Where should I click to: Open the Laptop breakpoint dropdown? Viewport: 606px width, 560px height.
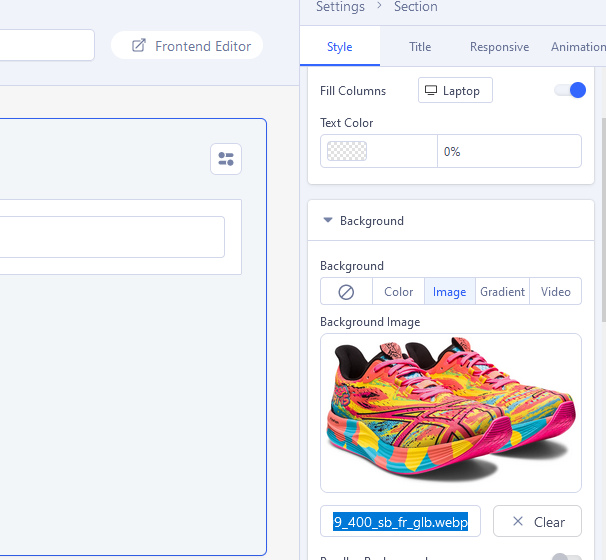click(x=455, y=91)
